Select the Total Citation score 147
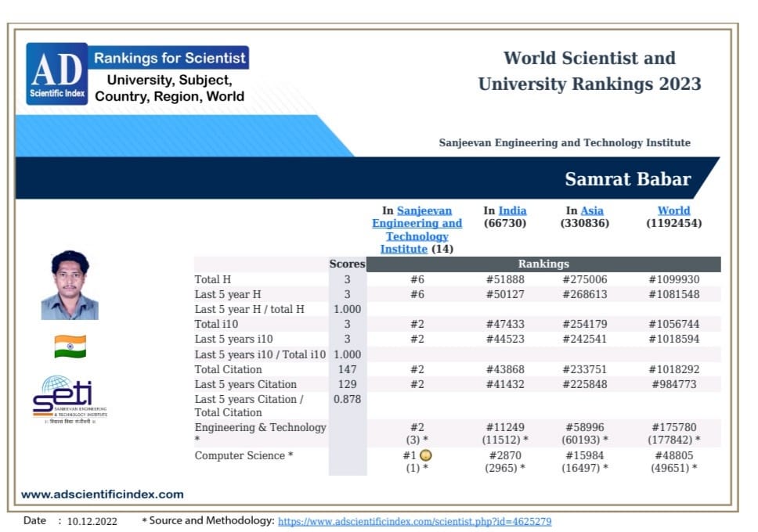The width and height of the screenshot is (758, 532). point(347,369)
